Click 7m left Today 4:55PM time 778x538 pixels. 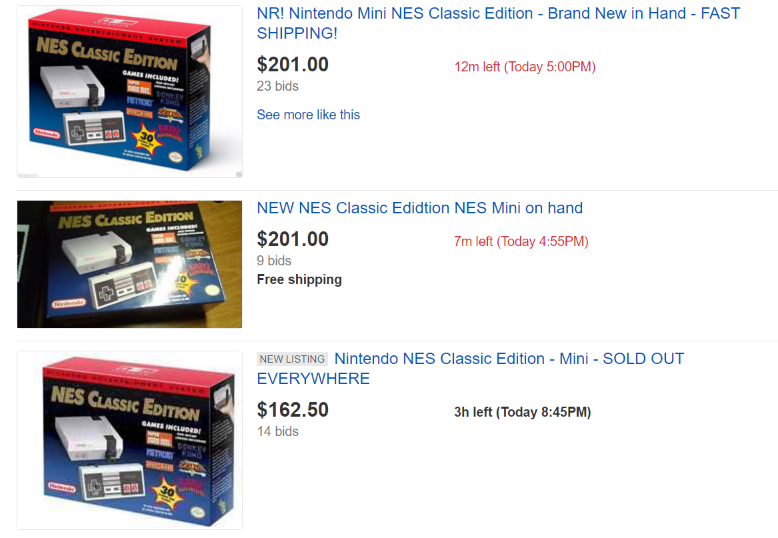click(x=521, y=241)
